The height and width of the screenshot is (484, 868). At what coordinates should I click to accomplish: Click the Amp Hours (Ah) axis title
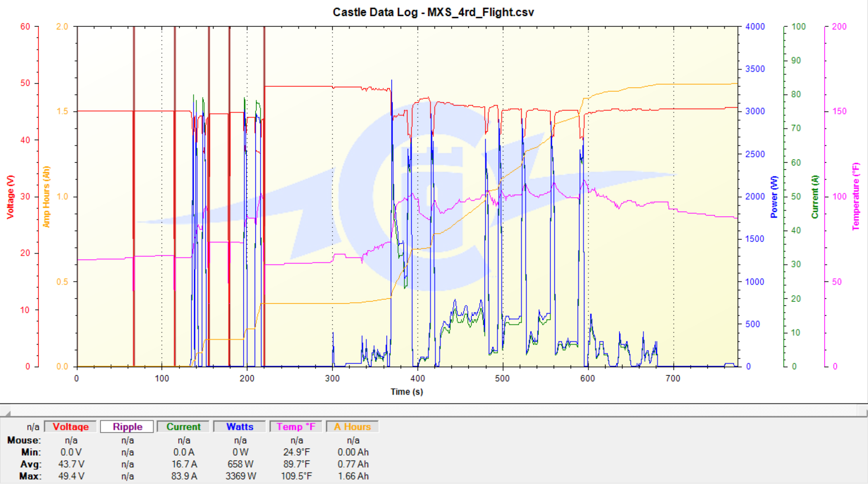[46, 197]
